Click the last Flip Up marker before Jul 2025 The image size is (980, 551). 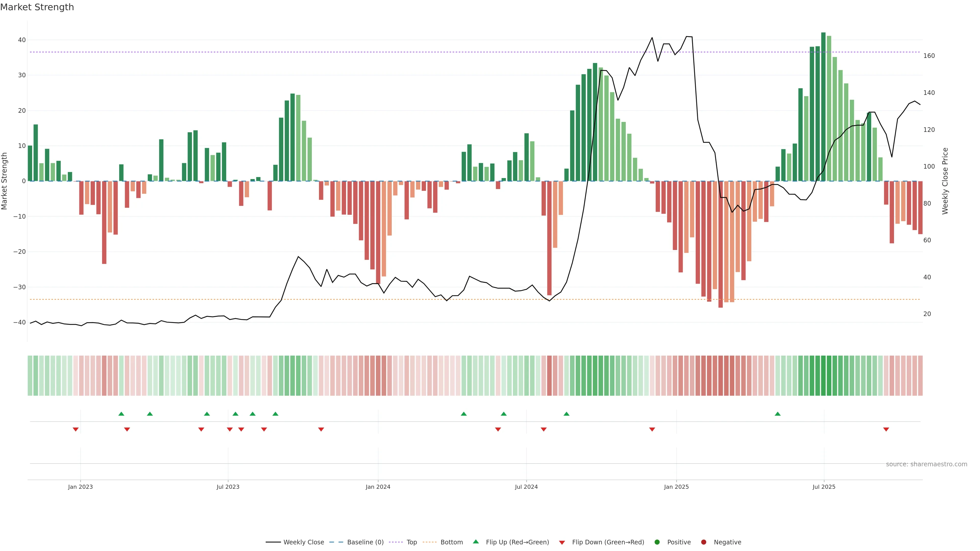pyautogui.click(x=778, y=414)
